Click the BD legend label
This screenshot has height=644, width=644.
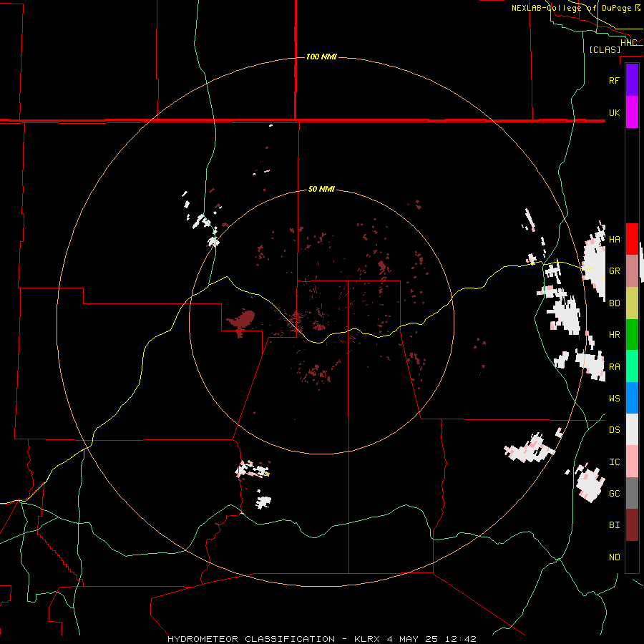(614, 303)
